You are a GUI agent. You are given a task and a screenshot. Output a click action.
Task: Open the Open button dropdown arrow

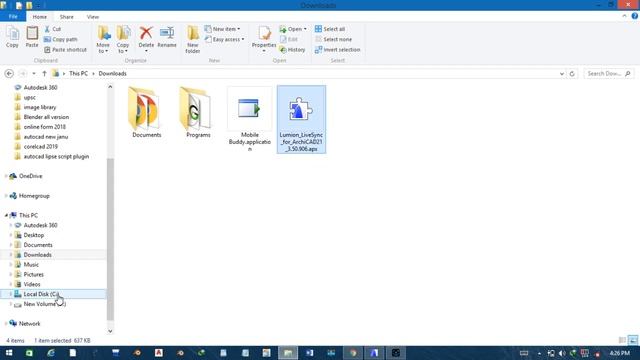(x=305, y=29)
